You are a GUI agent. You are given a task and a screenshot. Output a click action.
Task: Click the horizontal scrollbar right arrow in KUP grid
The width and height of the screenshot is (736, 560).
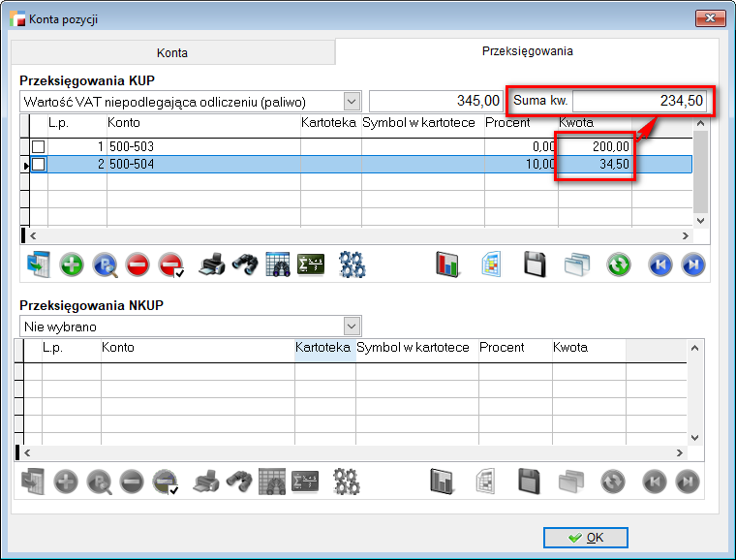(687, 235)
